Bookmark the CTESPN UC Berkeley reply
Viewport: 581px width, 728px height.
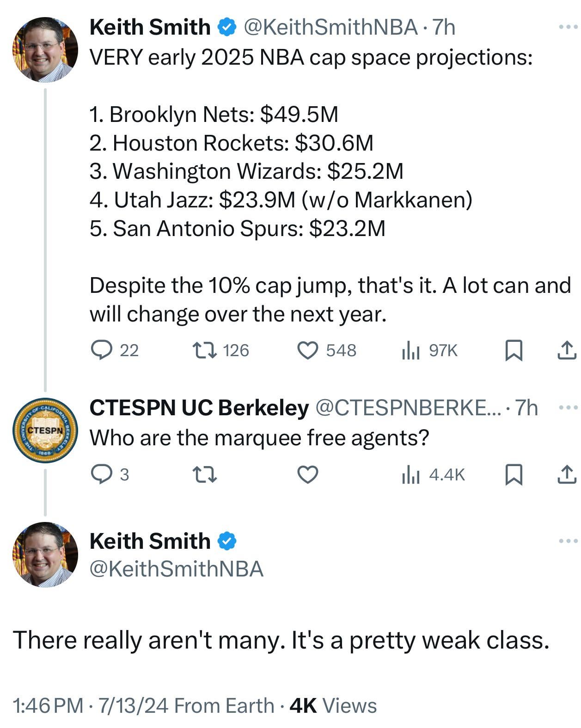pyautogui.click(x=514, y=475)
